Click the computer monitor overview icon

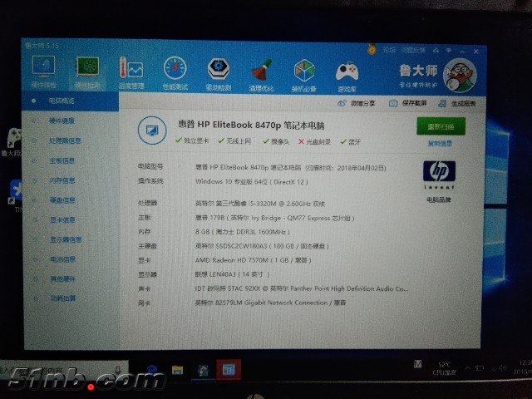point(152,131)
